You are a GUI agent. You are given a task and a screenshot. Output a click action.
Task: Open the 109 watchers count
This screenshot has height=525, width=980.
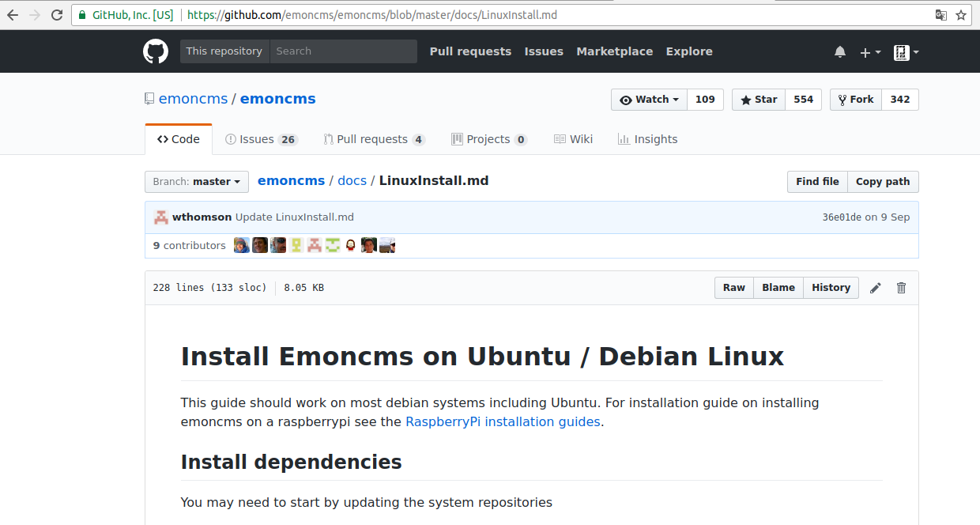706,100
